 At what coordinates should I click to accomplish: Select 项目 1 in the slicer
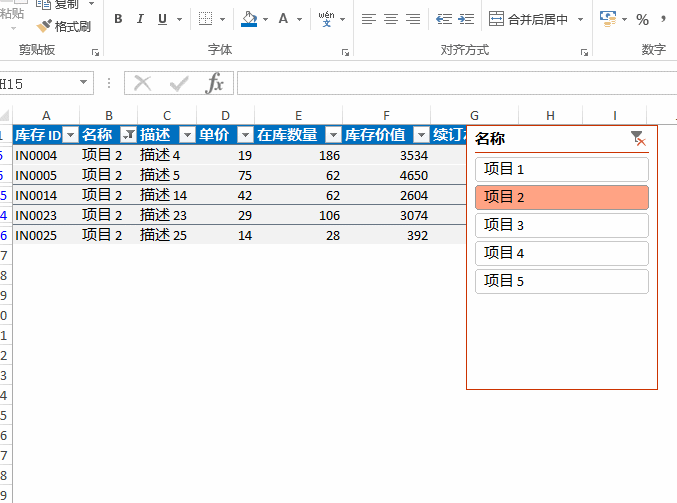(561, 170)
